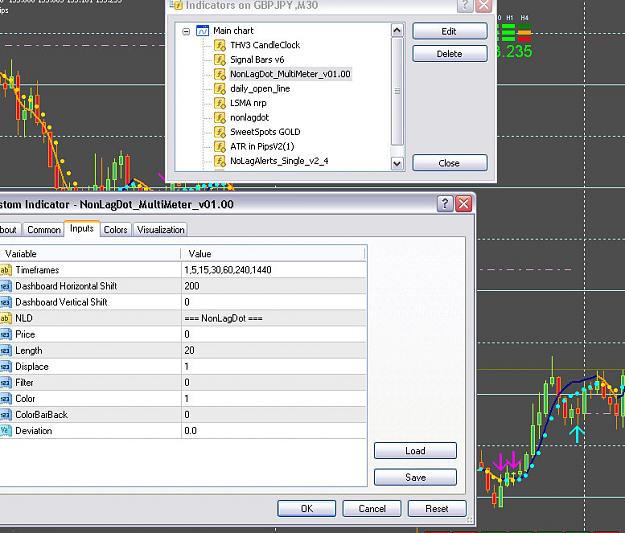
Task: Switch to the Inputs tab
Action: tap(82, 228)
